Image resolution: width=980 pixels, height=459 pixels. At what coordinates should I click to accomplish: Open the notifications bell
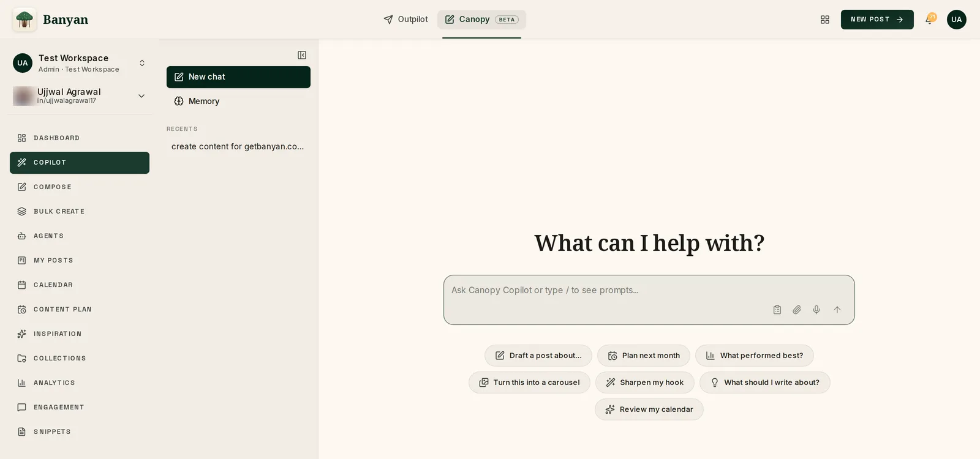[930, 19]
